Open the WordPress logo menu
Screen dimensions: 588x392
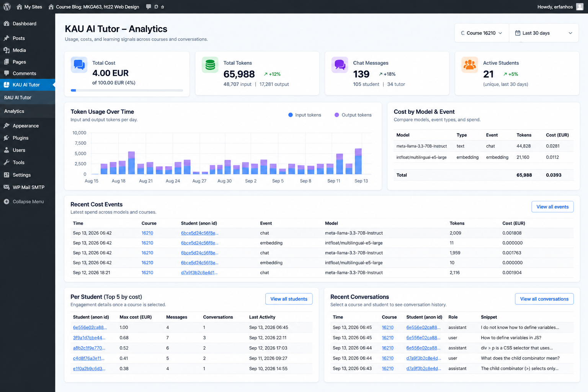click(7, 7)
